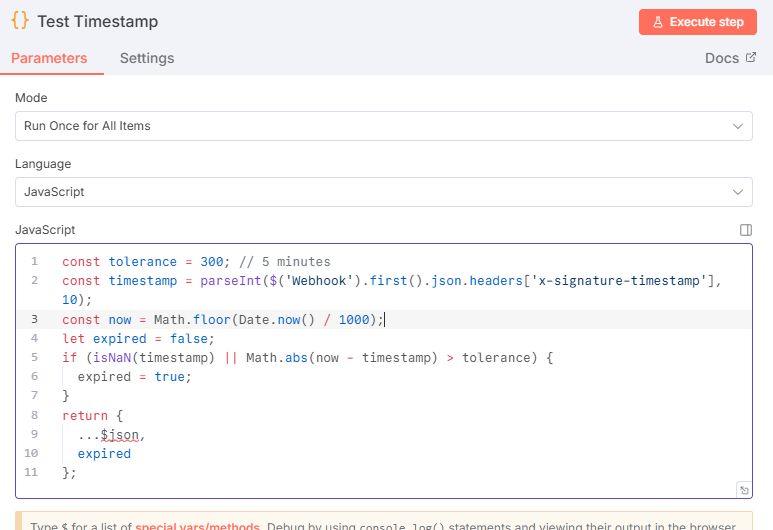Click 'expired = true;' on line 6

[135, 377]
